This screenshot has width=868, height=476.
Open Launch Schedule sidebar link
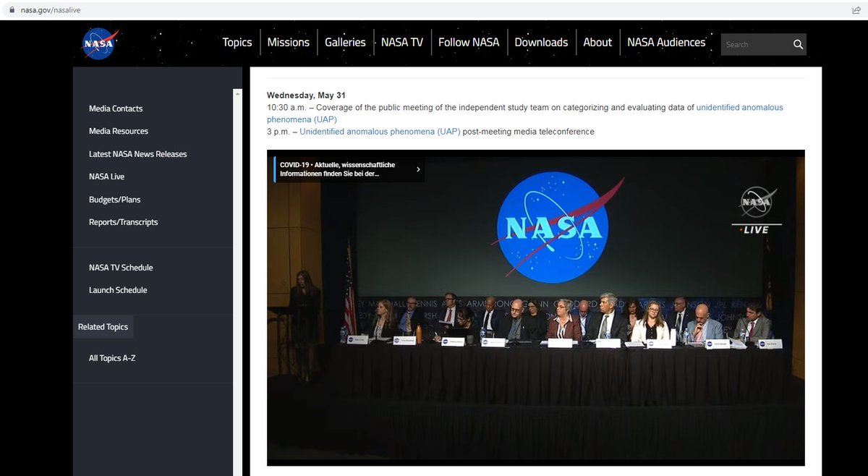[x=118, y=290]
